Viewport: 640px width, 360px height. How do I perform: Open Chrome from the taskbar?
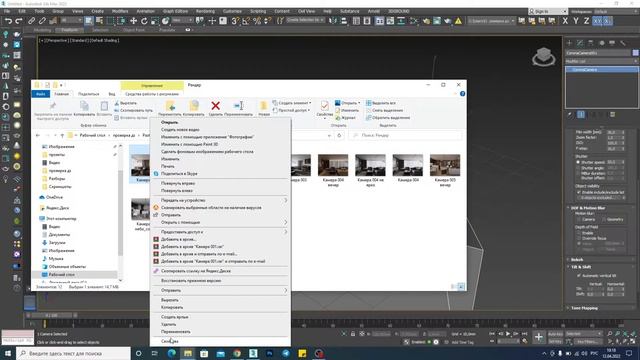pos(237,353)
